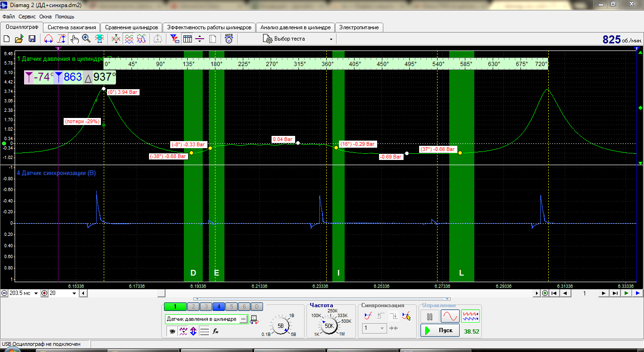Activate the magnifier zoom tool
This screenshot has height=352, width=644.
click(x=86, y=39)
